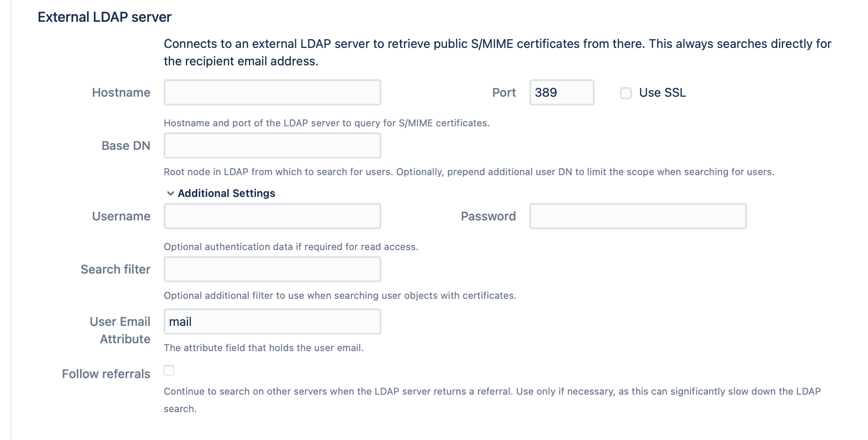Tick the Follow referrals checkbox
Image resolution: width=868 pixels, height=440 pixels.
(x=169, y=370)
